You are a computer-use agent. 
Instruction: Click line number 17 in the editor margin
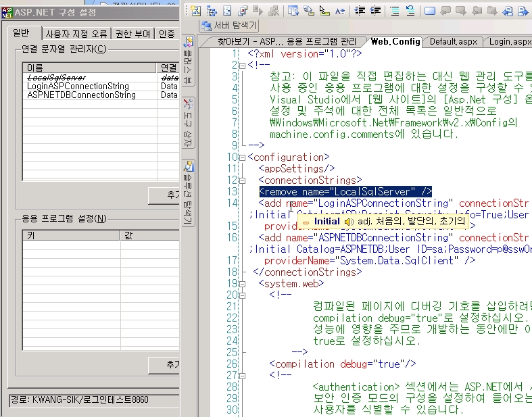click(x=232, y=261)
